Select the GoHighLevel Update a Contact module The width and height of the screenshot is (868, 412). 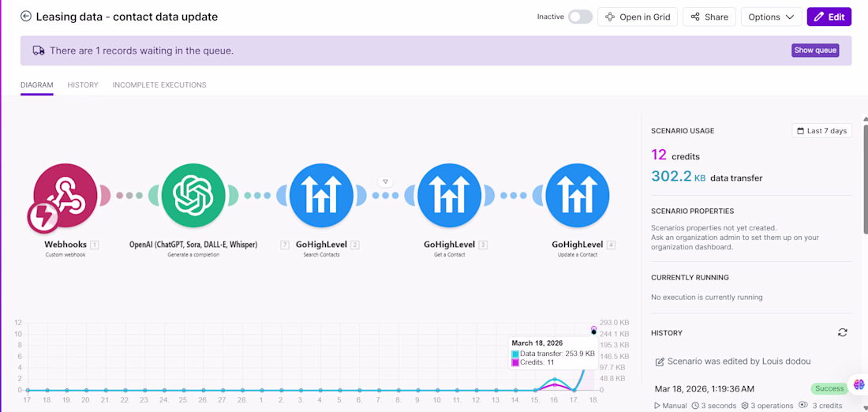[578, 195]
